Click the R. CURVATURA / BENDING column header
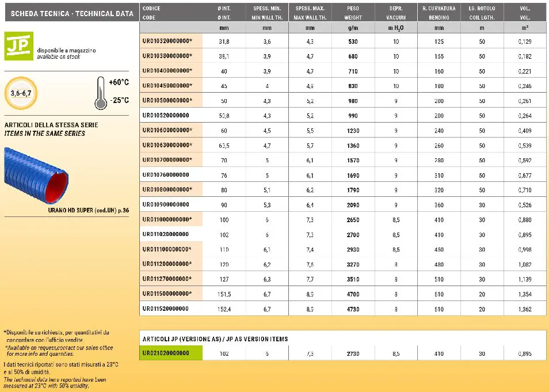 (x=439, y=13)
